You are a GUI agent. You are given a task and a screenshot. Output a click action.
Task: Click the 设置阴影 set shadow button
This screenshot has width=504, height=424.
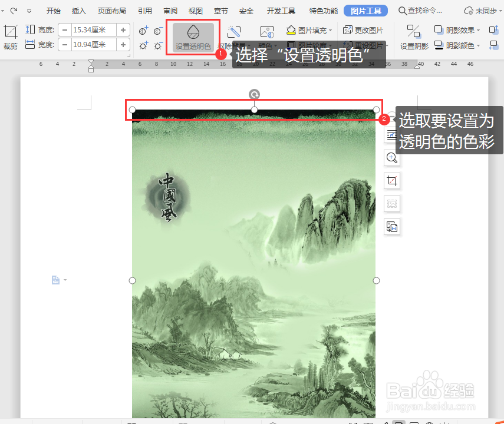414,37
